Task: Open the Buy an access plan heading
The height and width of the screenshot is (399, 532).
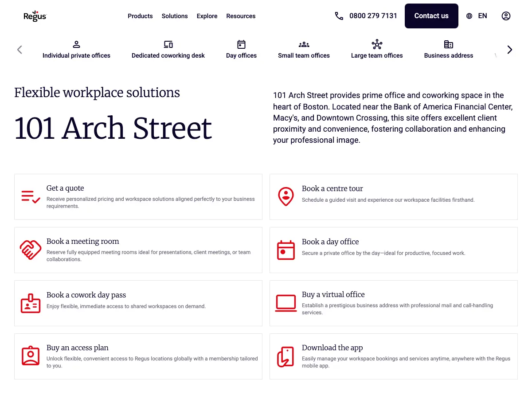Action: click(78, 348)
